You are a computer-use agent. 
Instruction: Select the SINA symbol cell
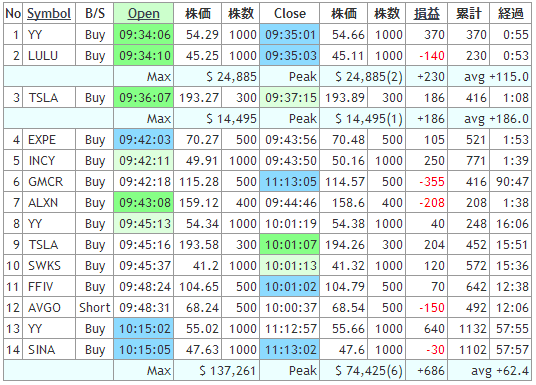49,350
